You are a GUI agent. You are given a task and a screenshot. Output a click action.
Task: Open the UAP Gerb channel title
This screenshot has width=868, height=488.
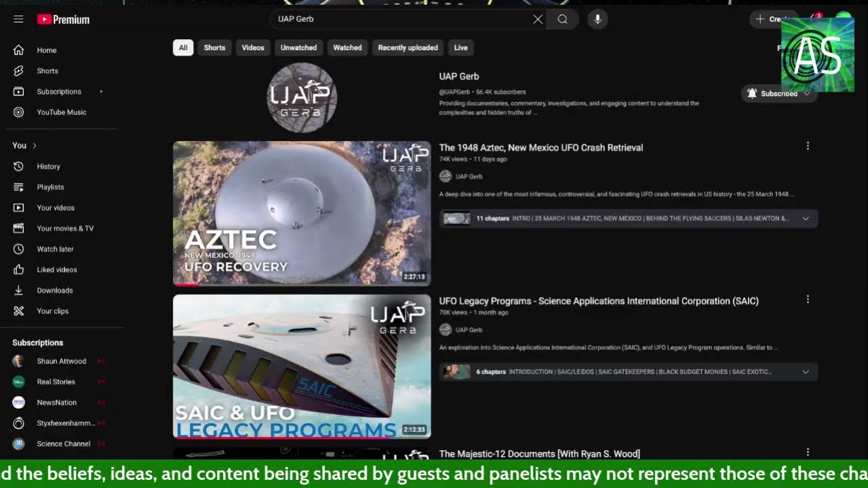459,77
